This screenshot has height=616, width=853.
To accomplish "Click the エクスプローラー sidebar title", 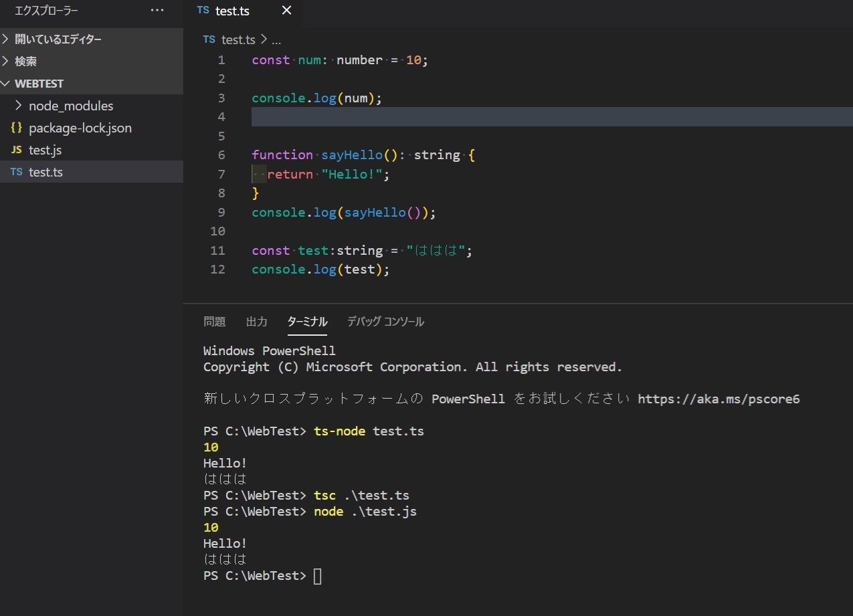I will pyautogui.click(x=46, y=10).
